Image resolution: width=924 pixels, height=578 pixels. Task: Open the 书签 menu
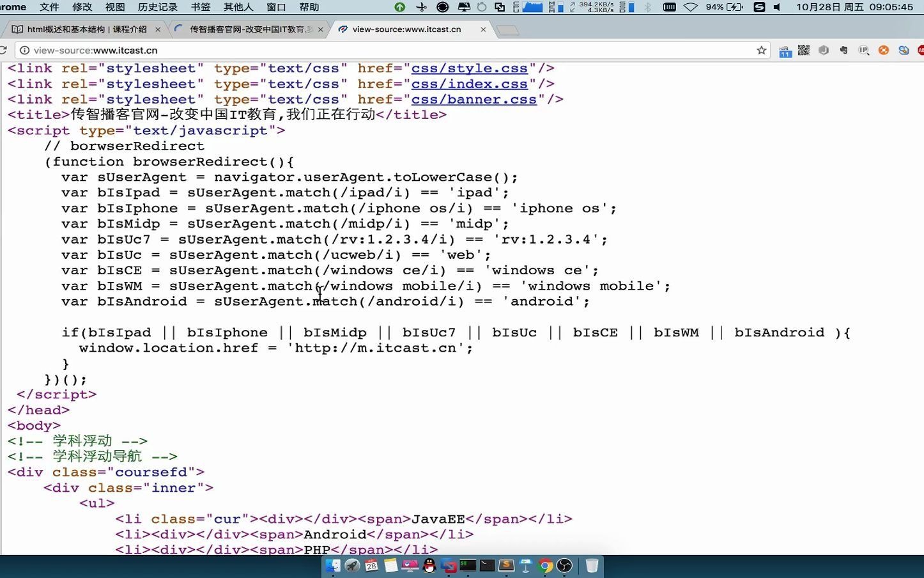coord(201,7)
